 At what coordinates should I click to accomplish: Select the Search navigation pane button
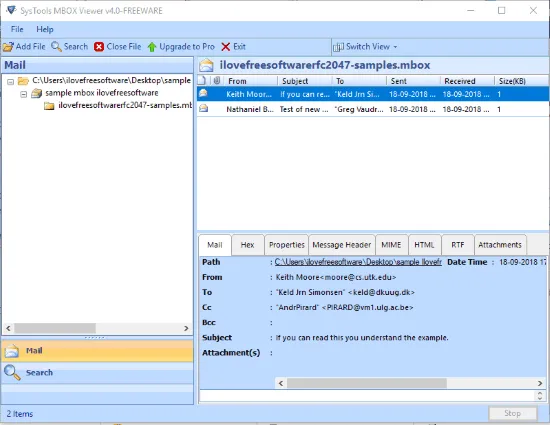click(97, 372)
